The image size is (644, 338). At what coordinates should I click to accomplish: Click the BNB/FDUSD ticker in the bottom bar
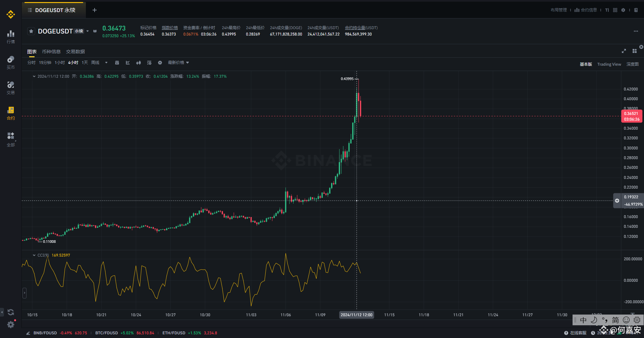[60, 333]
